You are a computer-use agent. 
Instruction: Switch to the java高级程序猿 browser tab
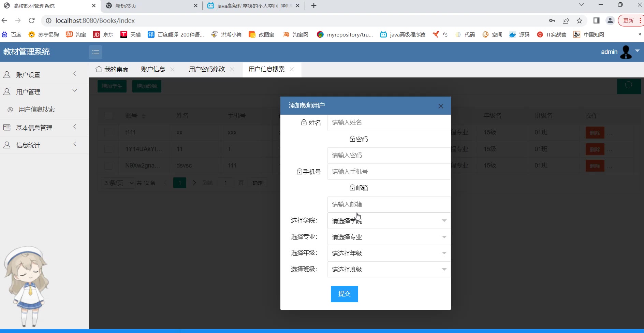254,6
